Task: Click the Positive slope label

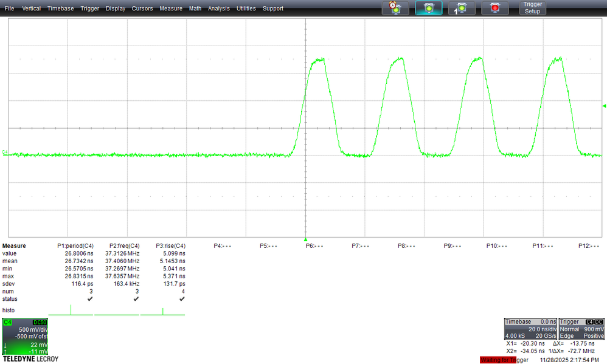Action: pos(594,336)
